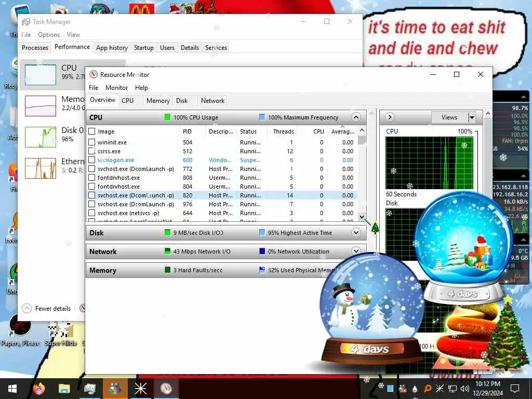Click the small Christmas tree icon beside Disk
The width and height of the screenshot is (532, 399).
tap(375, 228)
